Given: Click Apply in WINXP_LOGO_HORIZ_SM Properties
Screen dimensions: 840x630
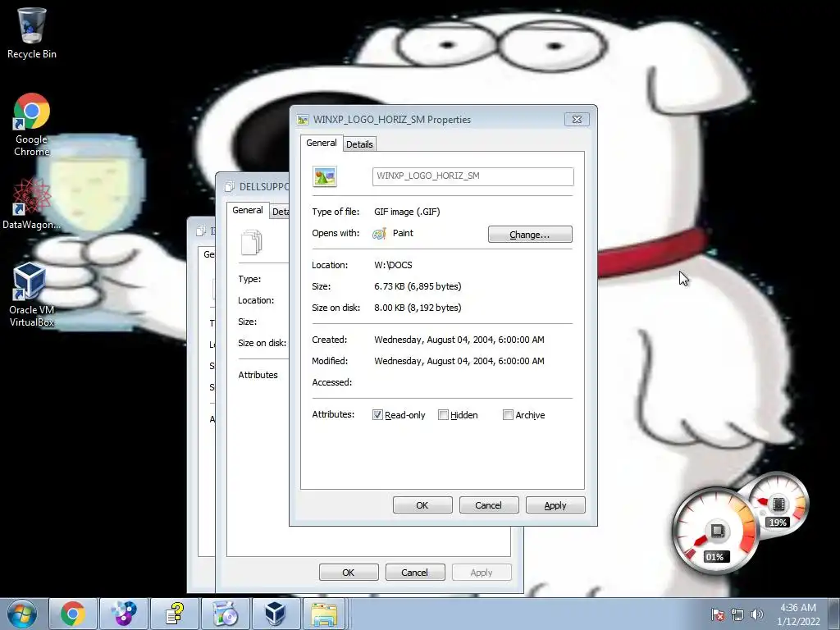Looking at the screenshot, I should point(555,505).
